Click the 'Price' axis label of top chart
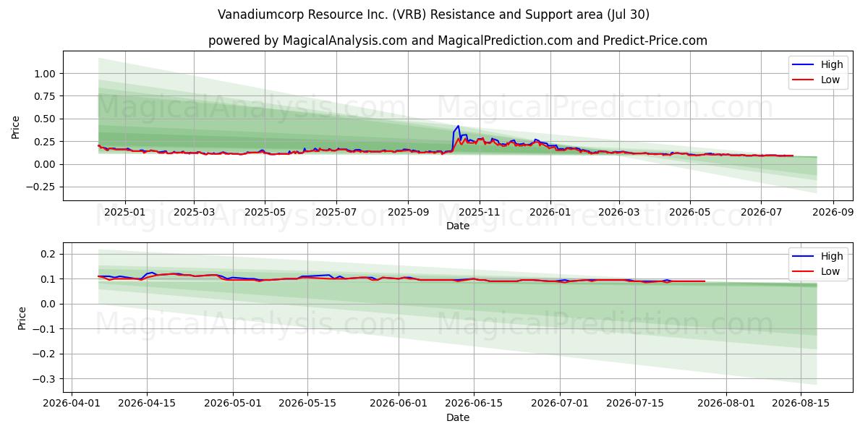This screenshot has width=868, height=434. [x=16, y=126]
